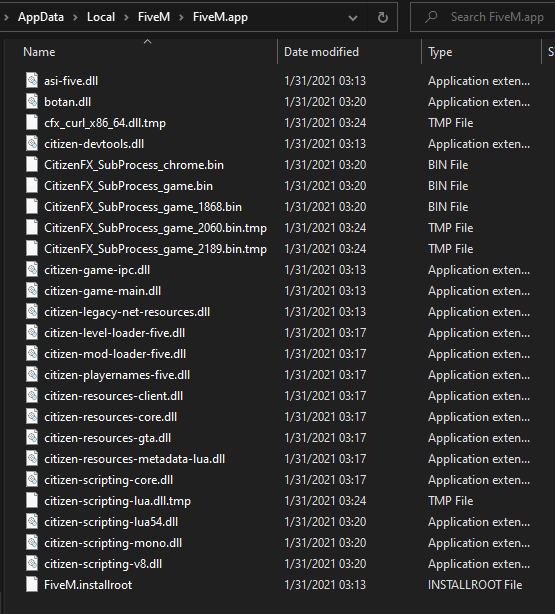Select citizen-legacy-net-resources.dll file name

coord(127,312)
